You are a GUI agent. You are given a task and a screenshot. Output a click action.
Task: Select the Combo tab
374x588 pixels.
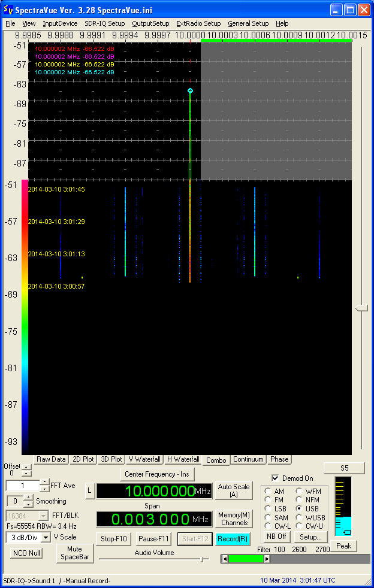coord(216,460)
